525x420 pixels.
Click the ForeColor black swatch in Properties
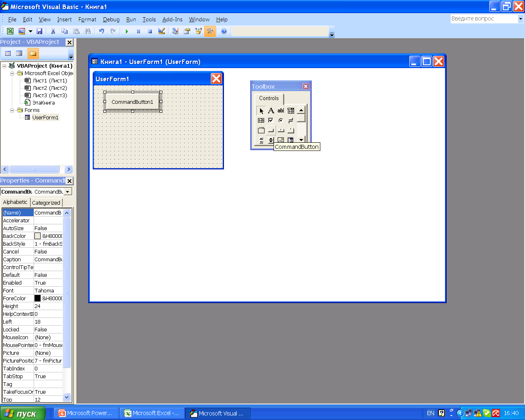(x=37, y=298)
